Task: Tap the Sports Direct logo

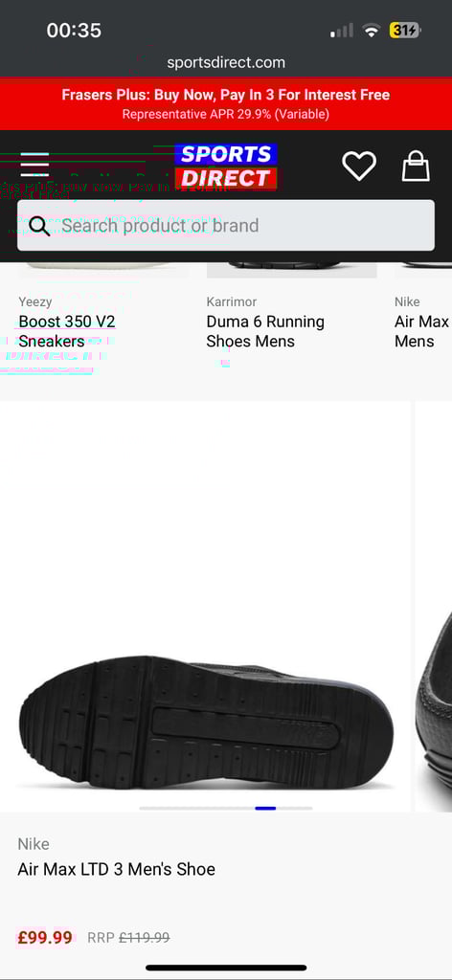Action: click(x=226, y=167)
